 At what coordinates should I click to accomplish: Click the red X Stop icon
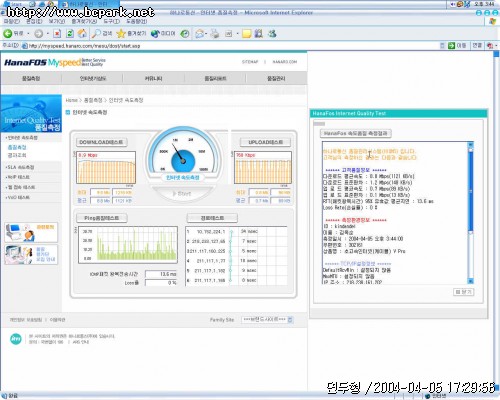coord(57,34)
